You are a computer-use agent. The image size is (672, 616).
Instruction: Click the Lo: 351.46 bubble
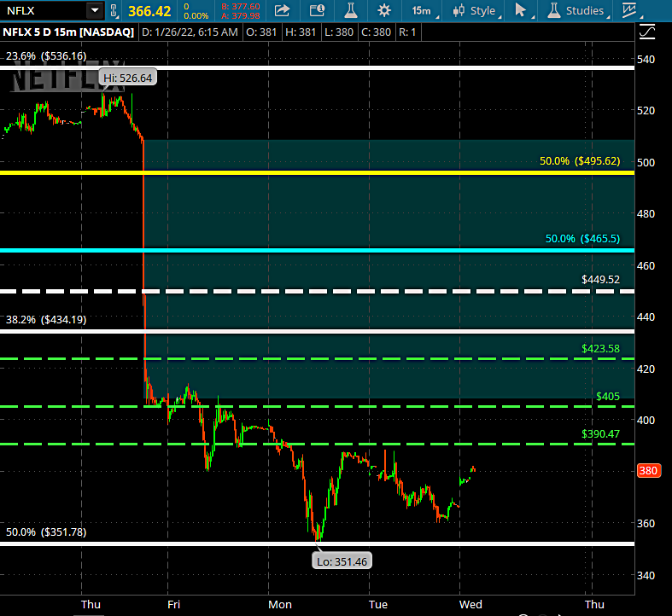342,561
